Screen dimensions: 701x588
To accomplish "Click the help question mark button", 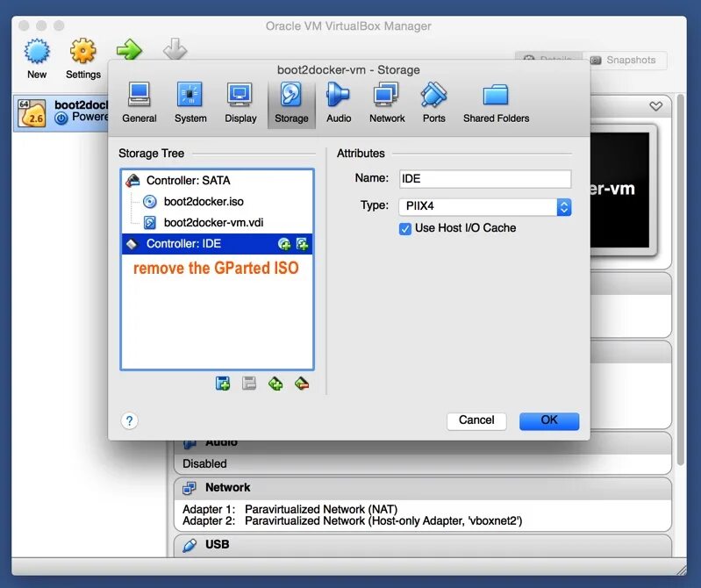I will pyautogui.click(x=129, y=420).
